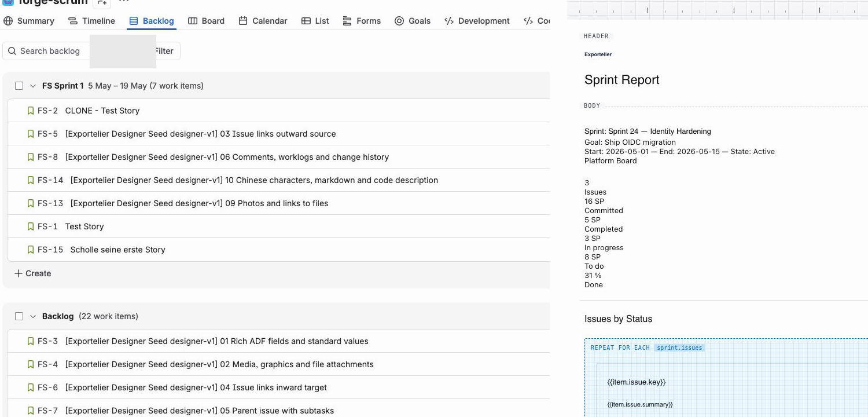Click the document ruler bar
868x417 pixels.
click(x=718, y=9)
